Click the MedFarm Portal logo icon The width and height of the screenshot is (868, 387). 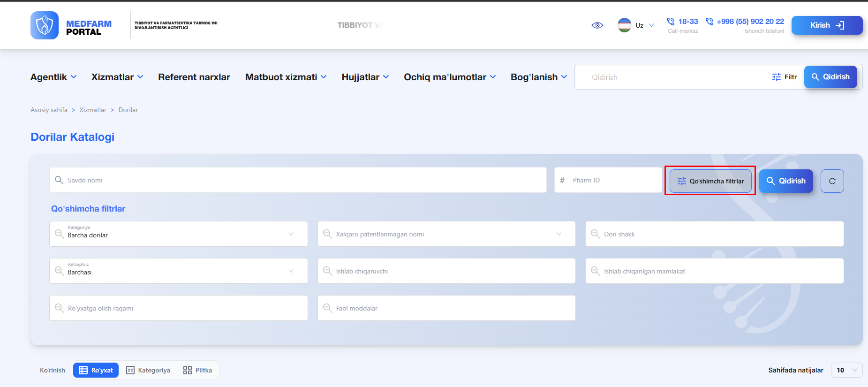[45, 25]
